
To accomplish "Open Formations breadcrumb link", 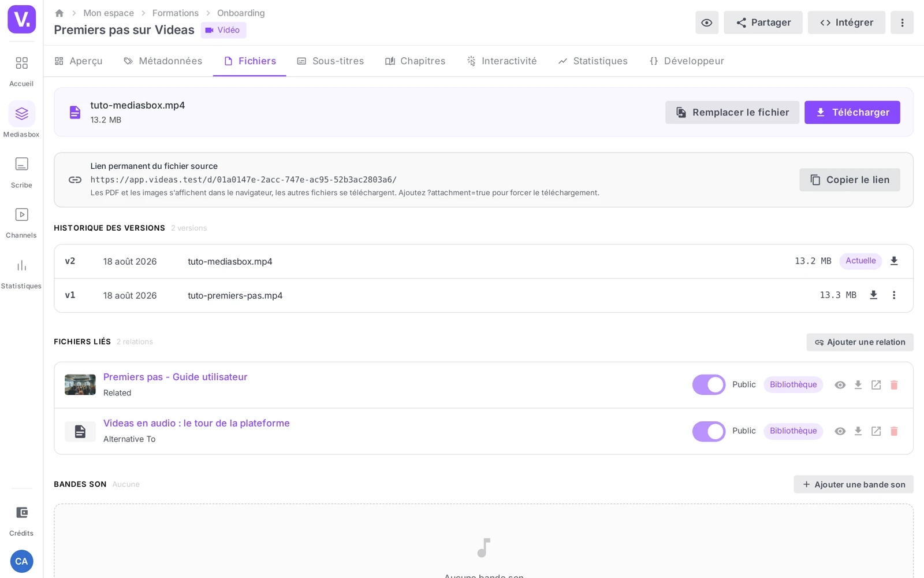I will point(176,13).
